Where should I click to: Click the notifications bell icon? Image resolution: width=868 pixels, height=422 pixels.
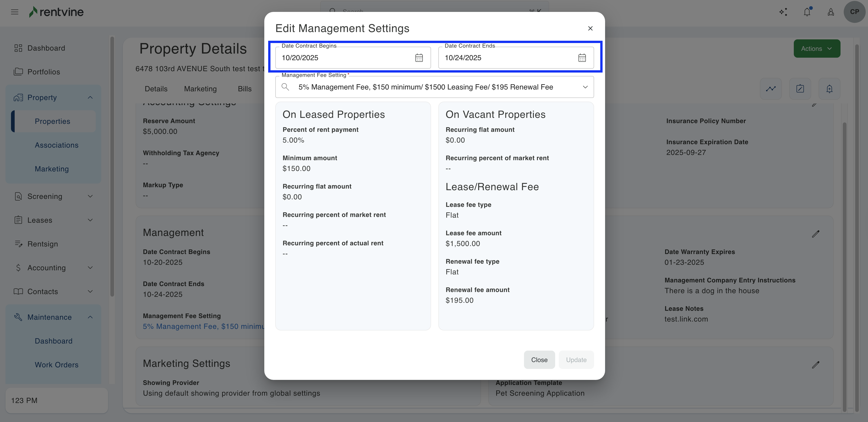tap(807, 12)
